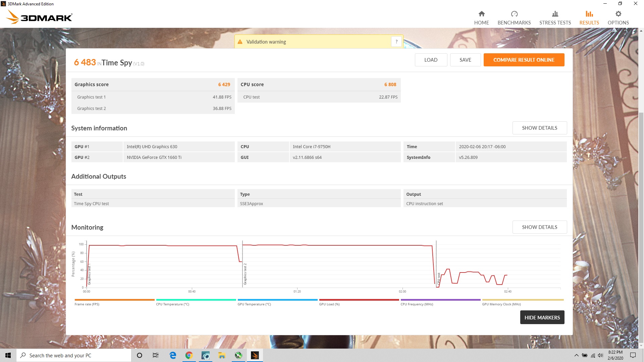This screenshot has height=362, width=644.
Task: Open the Xbox app on the taskbar
Action: point(238,355)
